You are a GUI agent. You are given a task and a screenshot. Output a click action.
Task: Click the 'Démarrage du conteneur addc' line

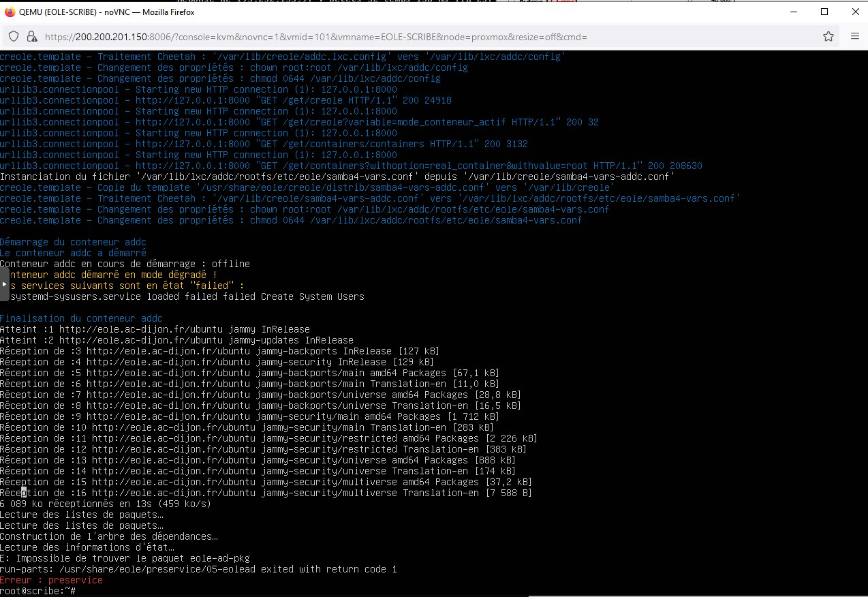coord(73,242)
